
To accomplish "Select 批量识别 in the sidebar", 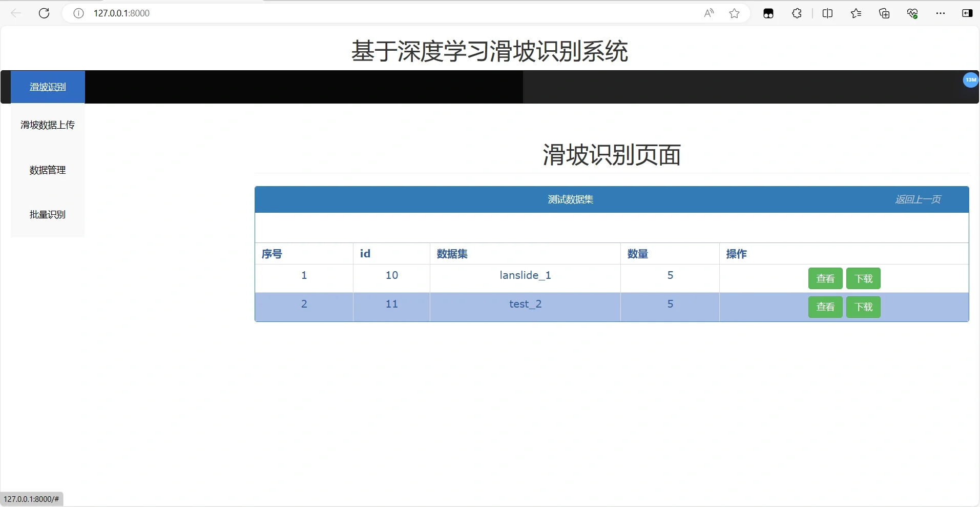I will pos(48,214).
